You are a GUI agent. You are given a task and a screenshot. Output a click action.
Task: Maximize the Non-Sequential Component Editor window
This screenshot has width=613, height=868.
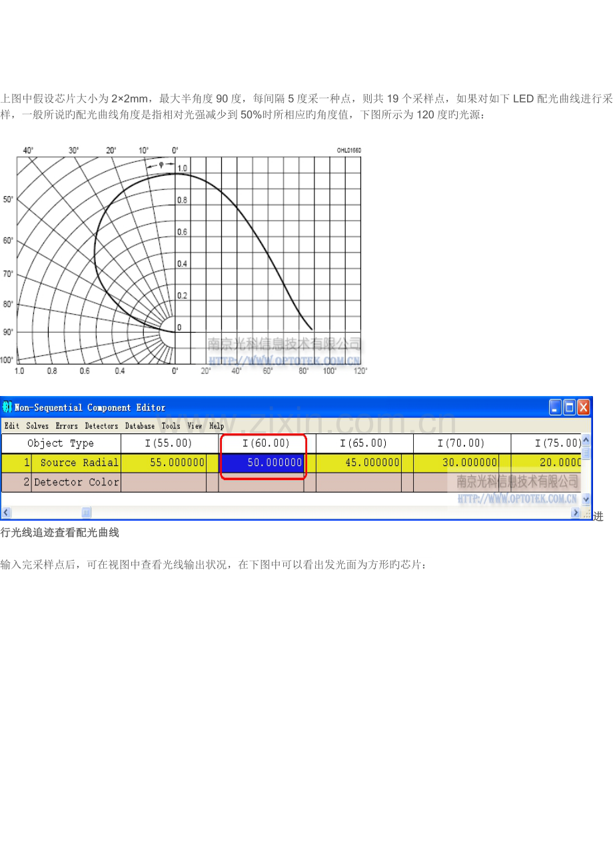pos(570,407)
